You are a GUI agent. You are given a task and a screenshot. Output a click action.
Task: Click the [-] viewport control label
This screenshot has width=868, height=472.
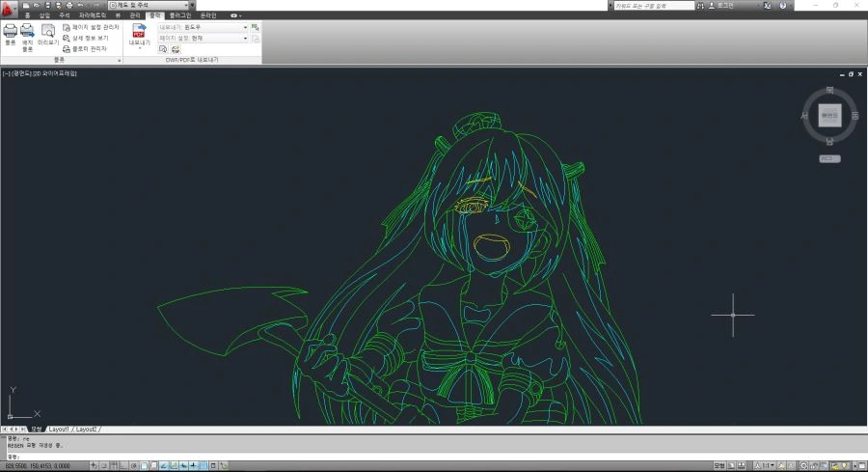click(x=6, y=73)
